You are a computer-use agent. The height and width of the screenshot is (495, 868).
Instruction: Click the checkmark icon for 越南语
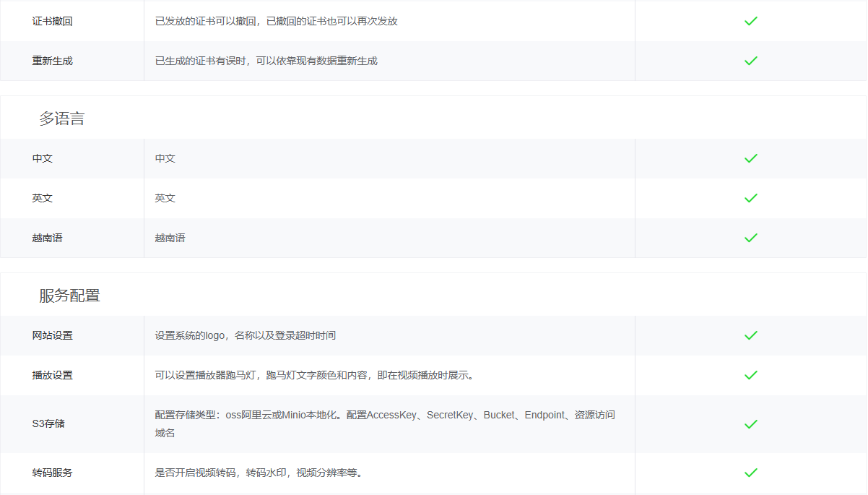751,238
